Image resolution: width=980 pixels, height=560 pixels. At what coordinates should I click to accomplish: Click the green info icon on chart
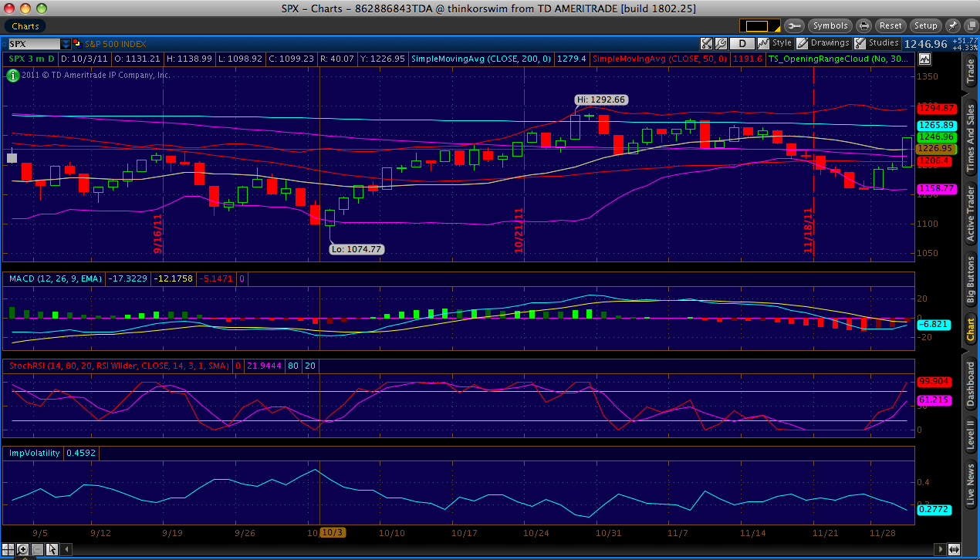pyautogui.click(x=12, y=76)
